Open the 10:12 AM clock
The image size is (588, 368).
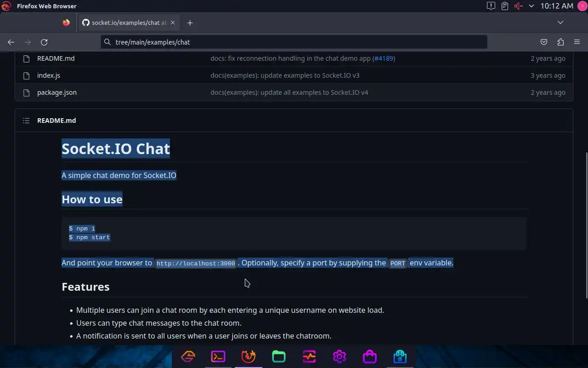557,6
